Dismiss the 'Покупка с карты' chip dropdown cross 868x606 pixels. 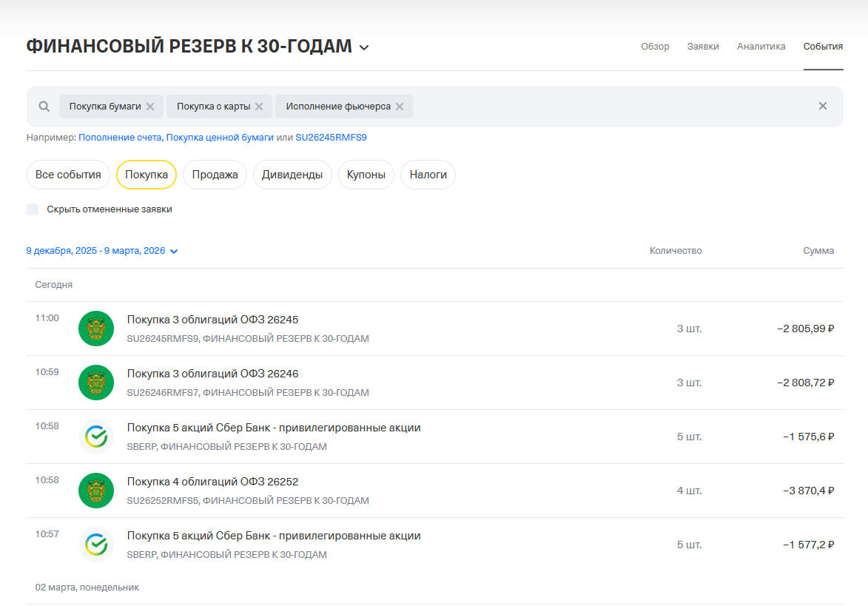coord(259,106)
